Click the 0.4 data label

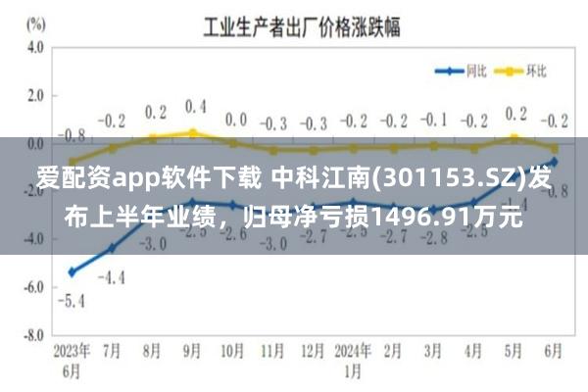(196, 107)
